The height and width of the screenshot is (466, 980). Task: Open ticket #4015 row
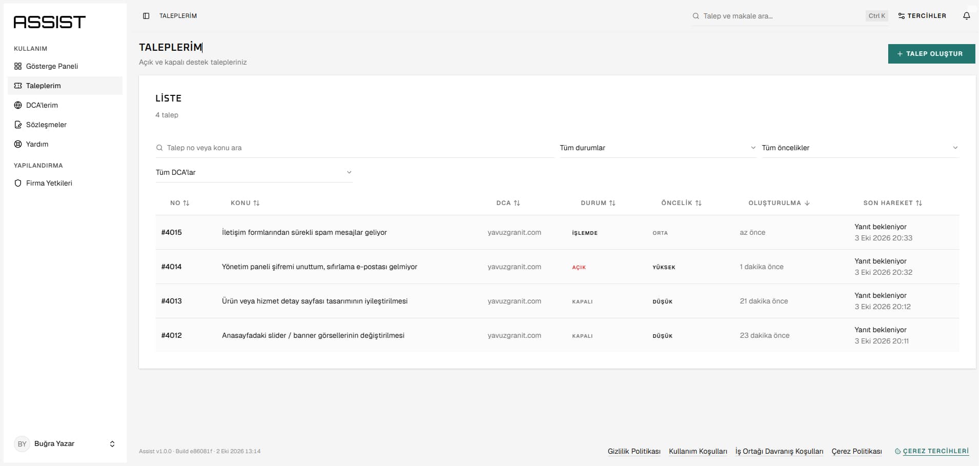(557, 232)
